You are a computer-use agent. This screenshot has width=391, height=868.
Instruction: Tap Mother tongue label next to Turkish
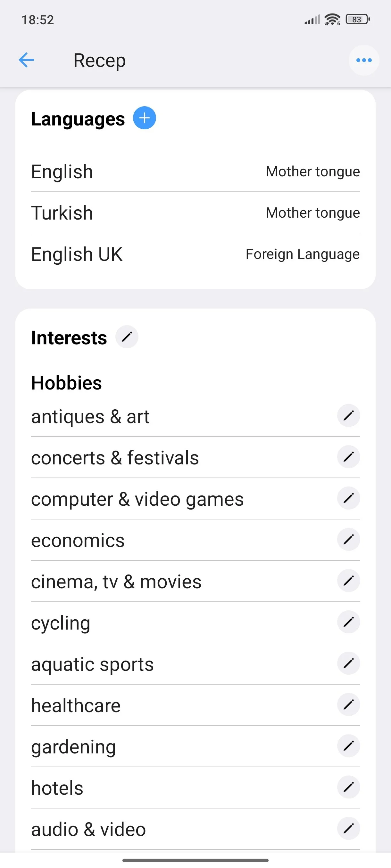pyautogui.click(x=313, y=213)
